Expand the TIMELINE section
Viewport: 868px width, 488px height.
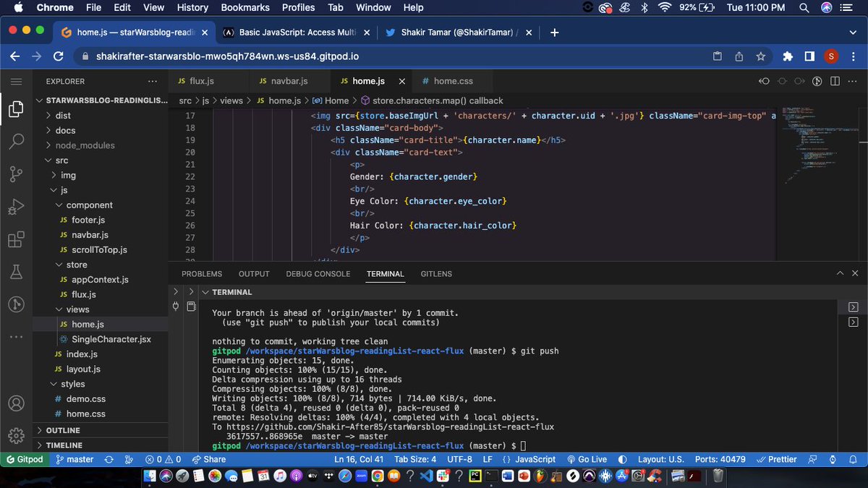point(100,445)
